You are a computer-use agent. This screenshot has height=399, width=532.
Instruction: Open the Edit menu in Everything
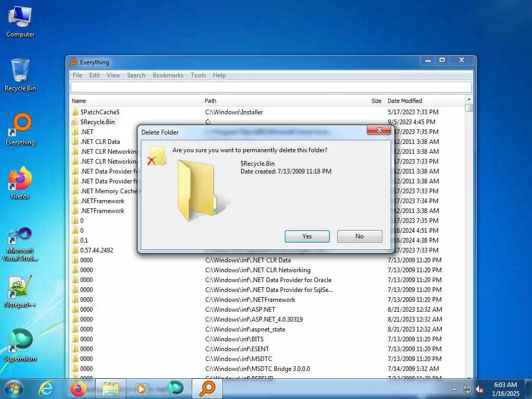pos(95,75)
